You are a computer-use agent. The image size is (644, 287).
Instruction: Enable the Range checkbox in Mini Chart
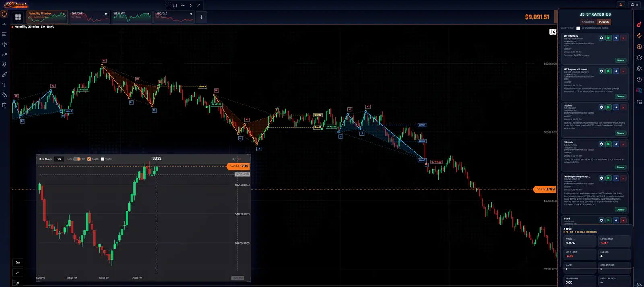(x=89, y=159)
